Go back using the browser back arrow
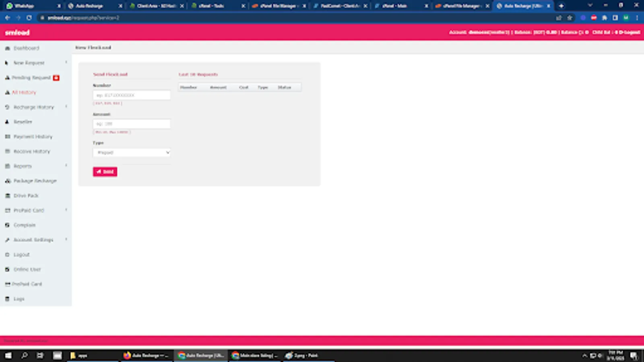This screenshot has height=362, width=644. click(x=7, y=18)
